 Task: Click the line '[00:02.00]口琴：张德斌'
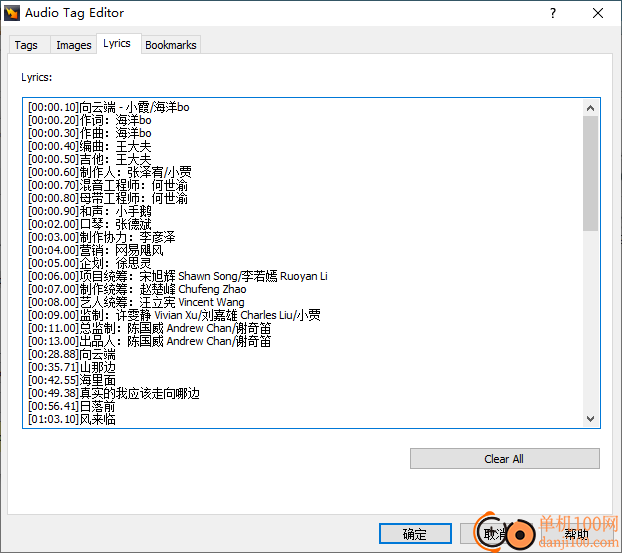90,224
